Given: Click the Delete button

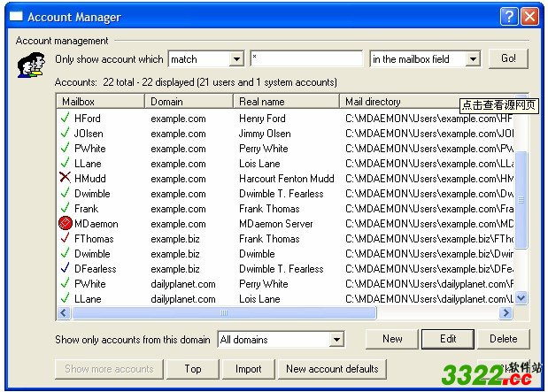Looking at the screenshot, I should point(503,339).
